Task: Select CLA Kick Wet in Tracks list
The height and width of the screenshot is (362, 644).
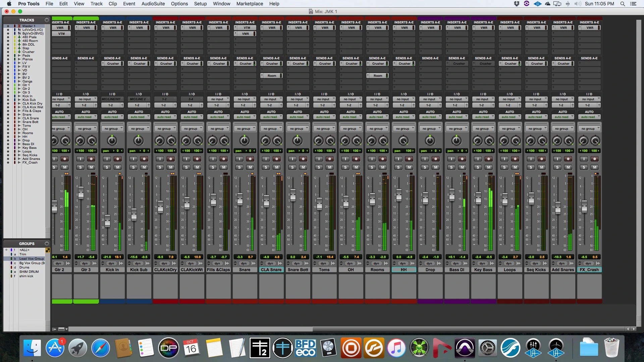Action: pos(33,107)
